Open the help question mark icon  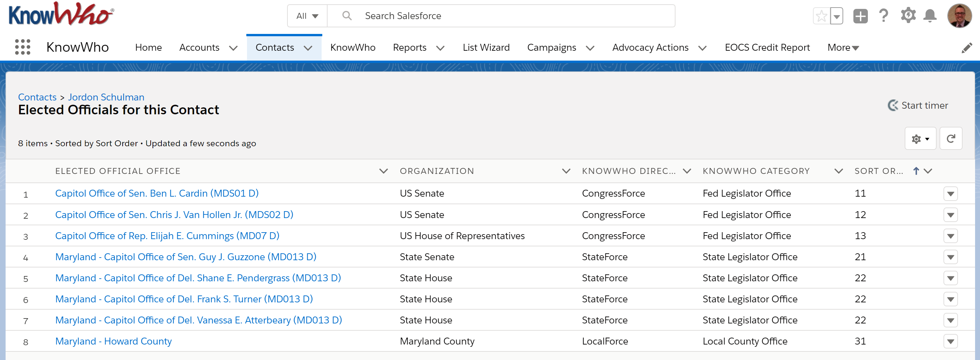tap(883, 16)
